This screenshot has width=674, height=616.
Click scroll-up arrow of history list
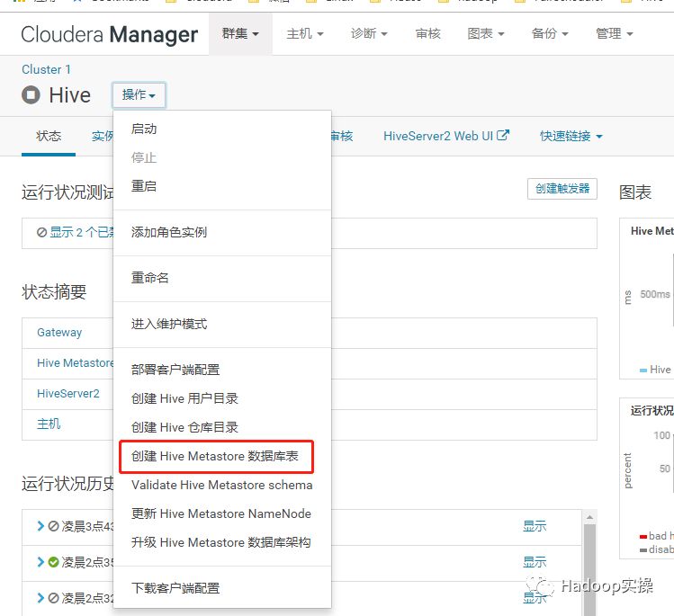point(589,517)
